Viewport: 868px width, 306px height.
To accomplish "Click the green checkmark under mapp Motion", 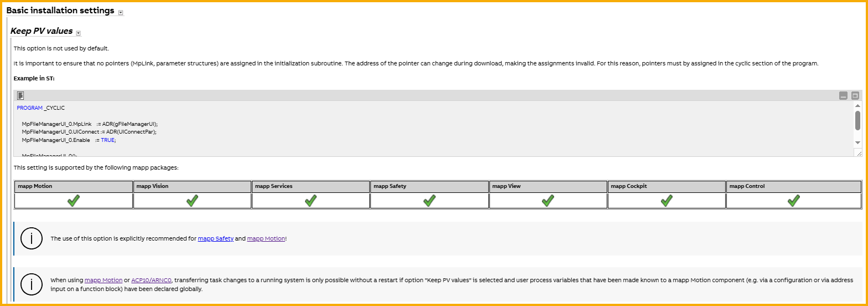I will click(73, 201).
